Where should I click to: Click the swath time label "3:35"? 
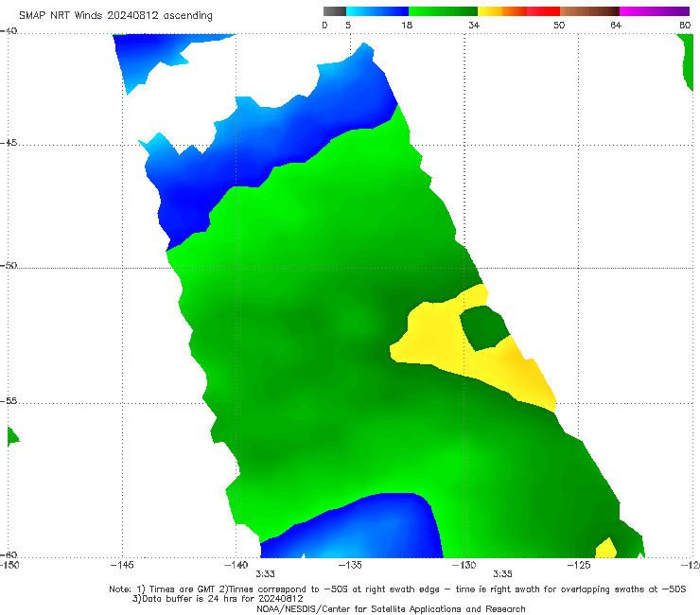[x=502, y=574]
